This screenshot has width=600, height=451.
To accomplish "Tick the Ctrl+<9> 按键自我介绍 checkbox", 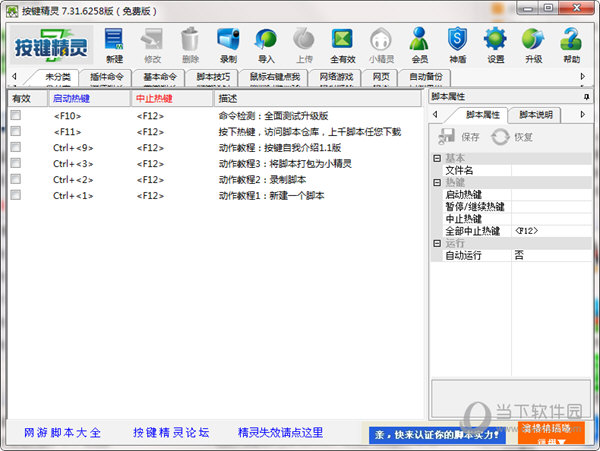I will pos(16,147).
